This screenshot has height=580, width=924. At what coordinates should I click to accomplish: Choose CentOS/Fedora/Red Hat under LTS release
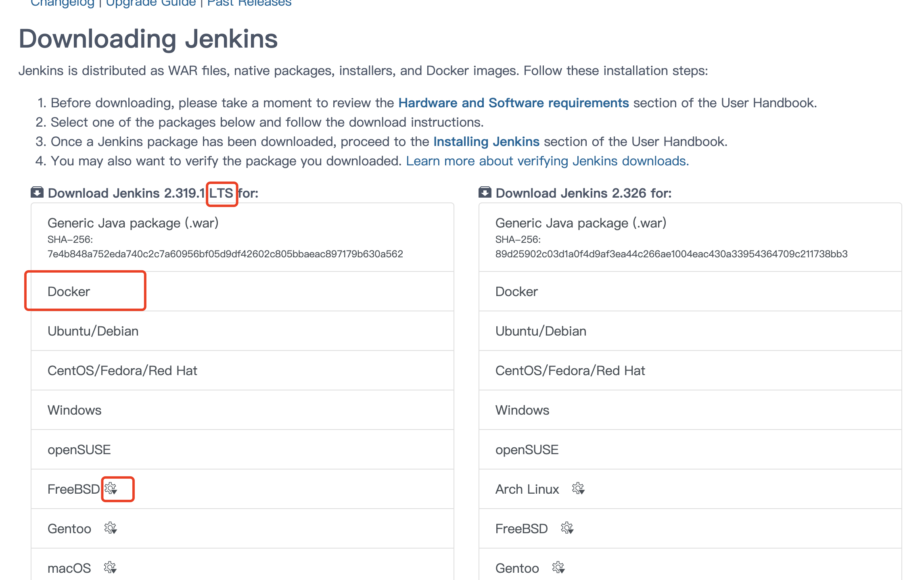(x=122, y=371)
